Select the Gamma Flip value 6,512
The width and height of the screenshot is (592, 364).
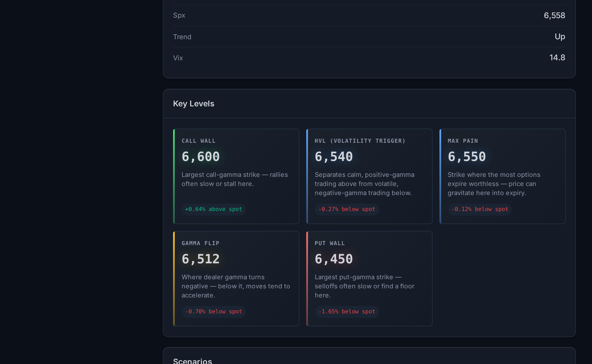point(201,259)
